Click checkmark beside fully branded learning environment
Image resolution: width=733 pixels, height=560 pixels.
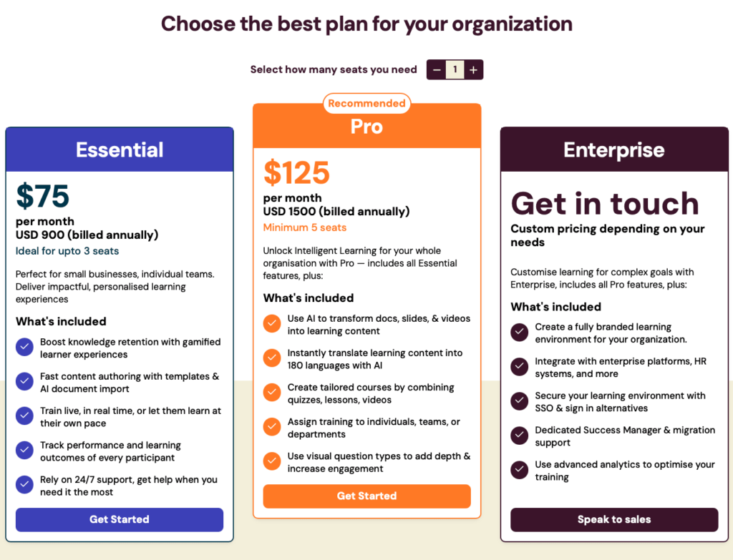click(520, 332)
